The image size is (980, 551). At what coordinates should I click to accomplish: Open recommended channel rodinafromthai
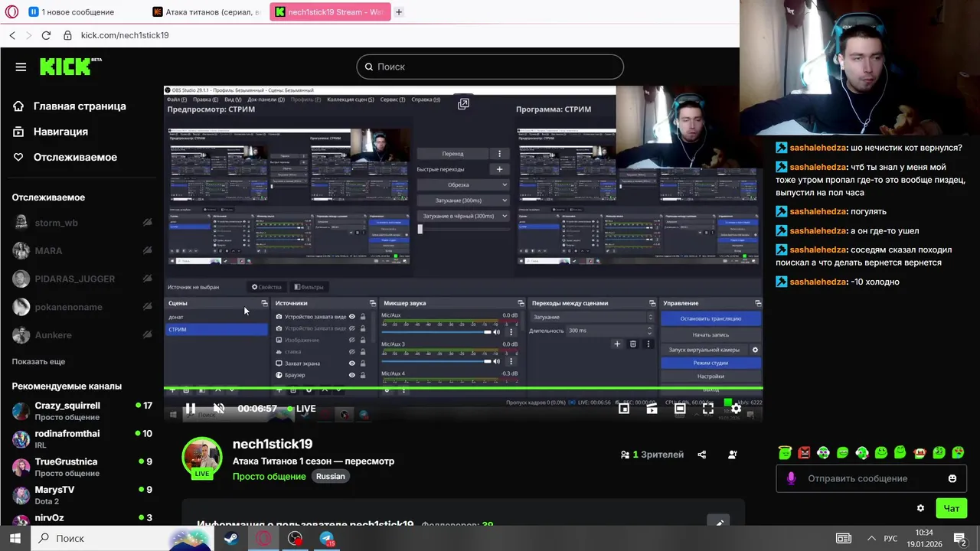pyautogui.click(x=82, y=439)
